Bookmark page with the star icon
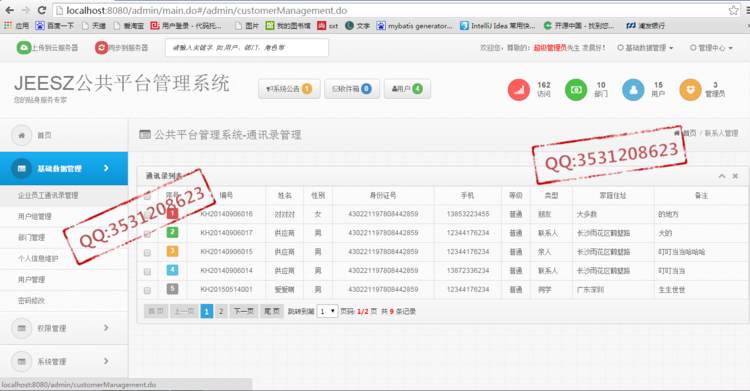Screen dimensions: 750x391 coord(733,10)
